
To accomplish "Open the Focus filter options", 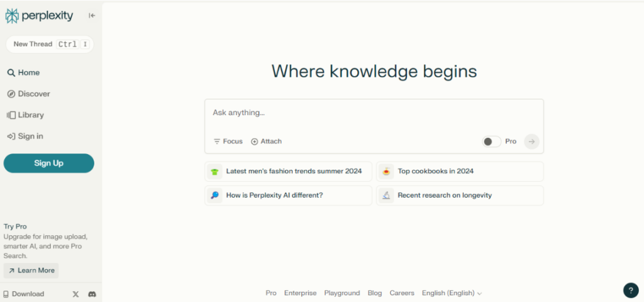I will (228, 142).
